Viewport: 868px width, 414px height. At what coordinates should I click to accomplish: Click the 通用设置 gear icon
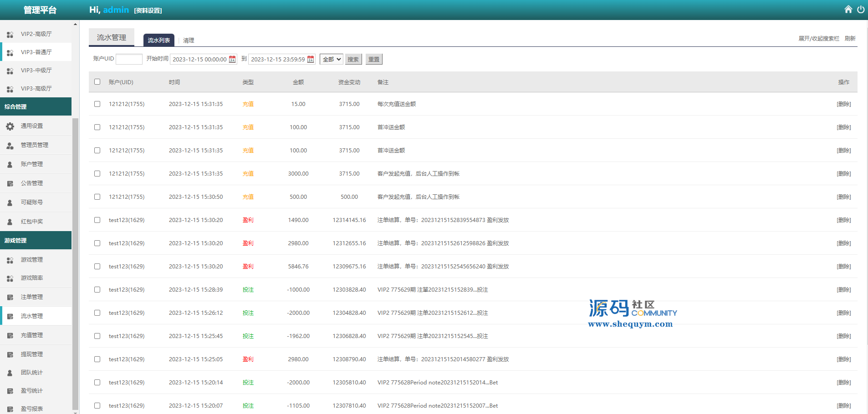pos(10,126)
